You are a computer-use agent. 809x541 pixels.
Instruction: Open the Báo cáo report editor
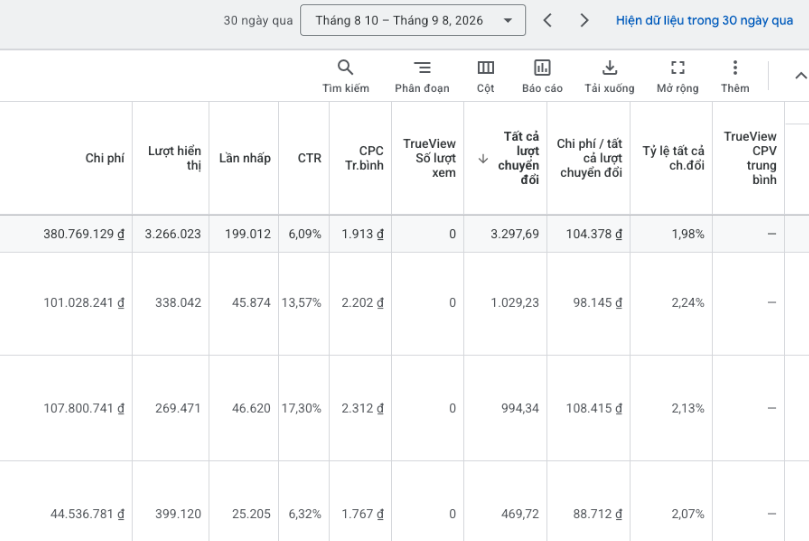click(542, 76)
